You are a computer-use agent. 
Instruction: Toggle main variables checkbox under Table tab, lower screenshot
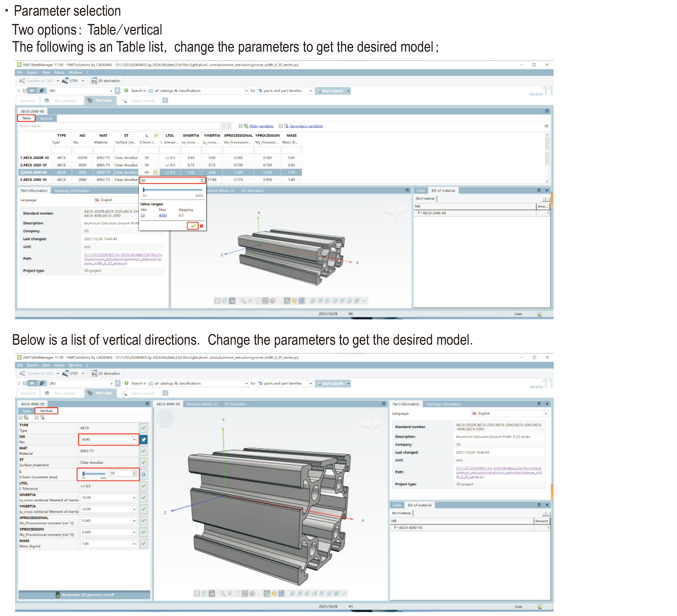point(21,417)
